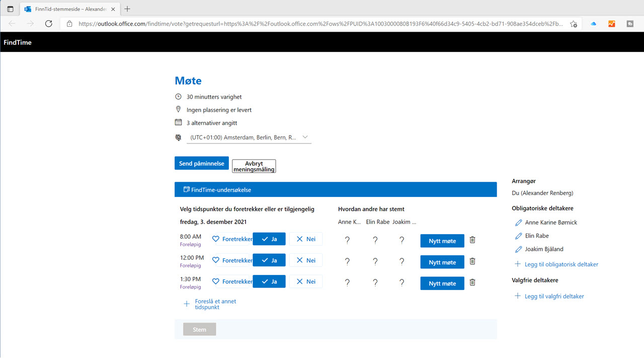
Task: Vote Nei for 12:00 PM
Action: [306, 260]
